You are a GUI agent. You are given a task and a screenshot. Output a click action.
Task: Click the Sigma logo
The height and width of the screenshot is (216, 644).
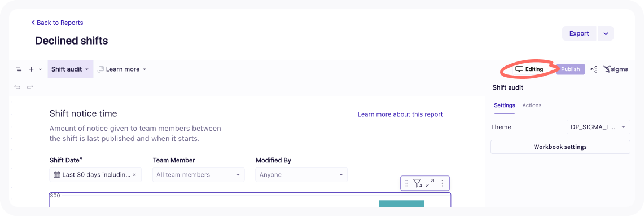(616, 69)
